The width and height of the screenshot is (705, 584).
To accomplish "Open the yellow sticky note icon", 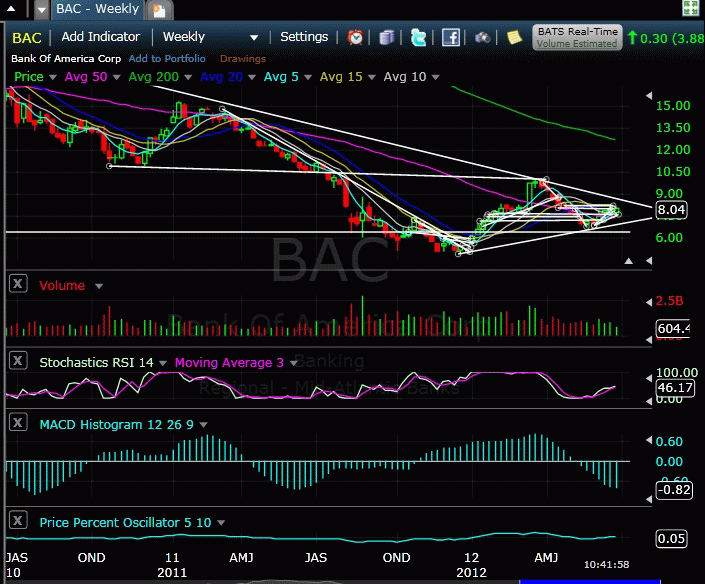I will coord(514,38).
